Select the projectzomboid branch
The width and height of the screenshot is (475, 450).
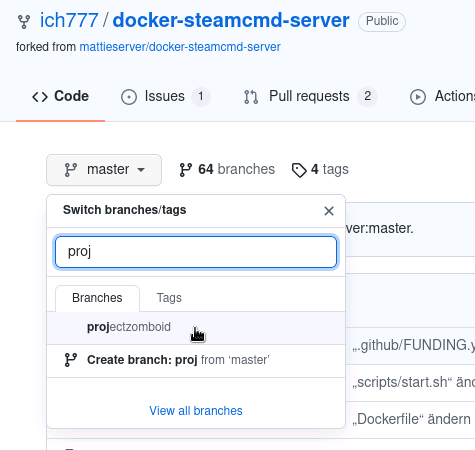point(196,327)
